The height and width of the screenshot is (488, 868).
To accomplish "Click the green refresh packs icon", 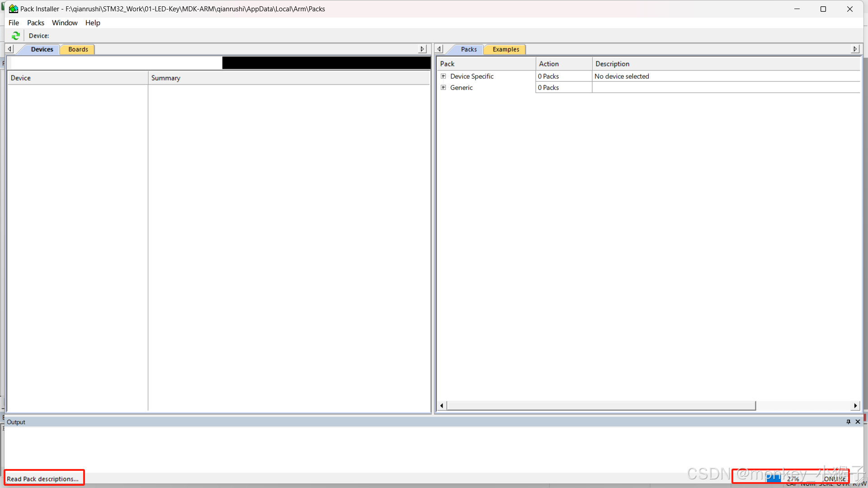I will tap(16, 36).
